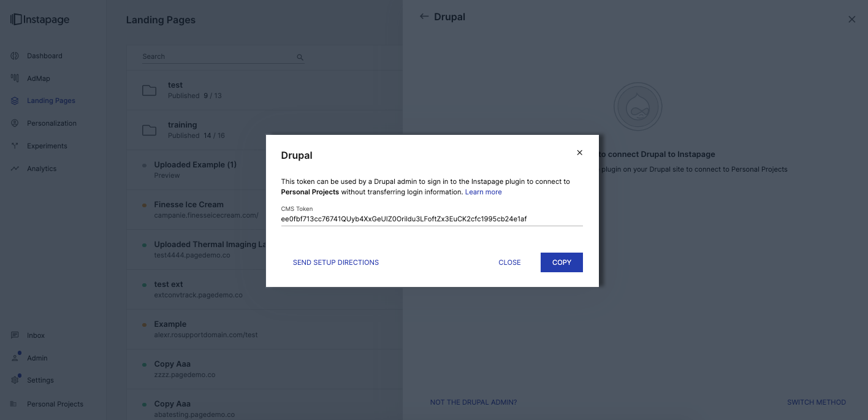Click the Experiments icon in the sidebar
868x420 pixels.
pyautogui.click(x=15, y=146)
